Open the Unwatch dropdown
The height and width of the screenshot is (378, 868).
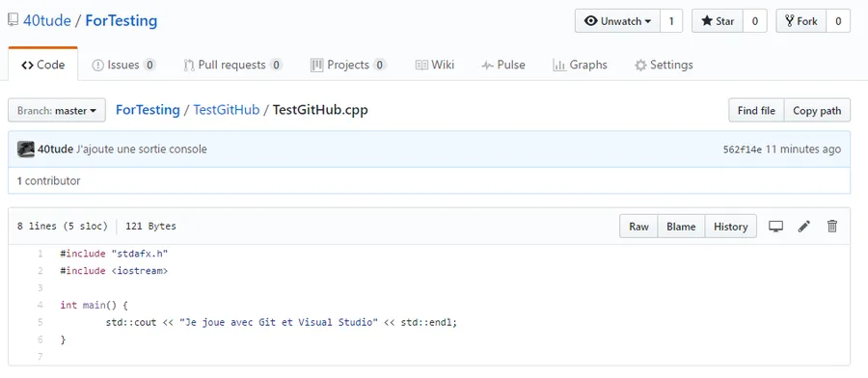[x=617, y=21]
